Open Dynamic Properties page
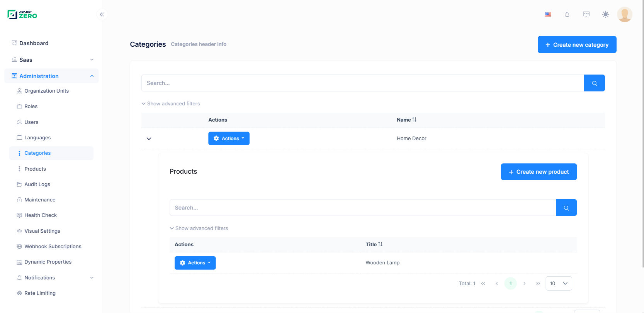644x313 pixels. pos(48,262)
